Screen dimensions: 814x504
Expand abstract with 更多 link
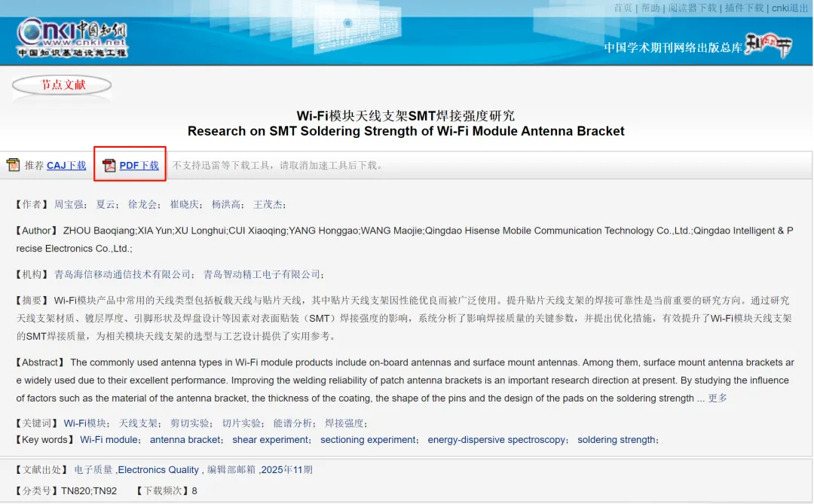click(x=718, y=398)
